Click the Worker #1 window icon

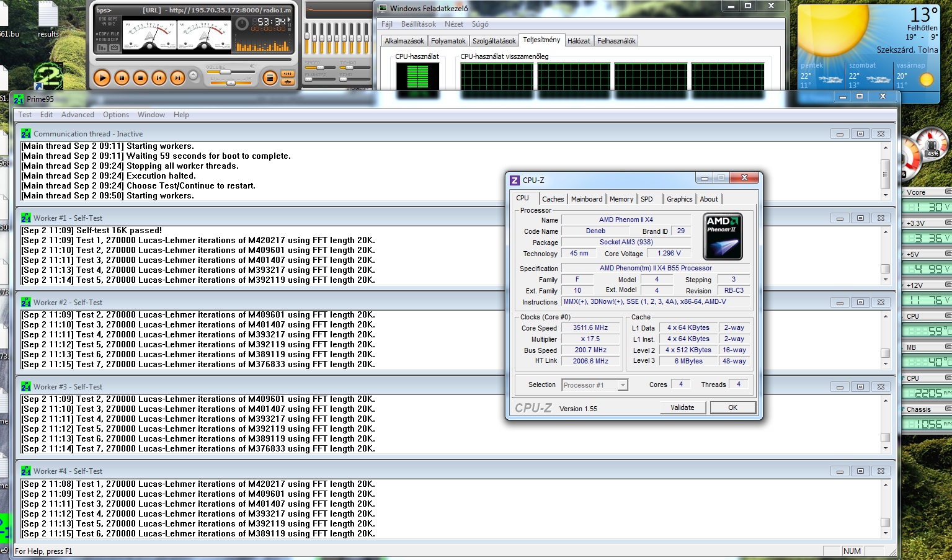point(26,218)
